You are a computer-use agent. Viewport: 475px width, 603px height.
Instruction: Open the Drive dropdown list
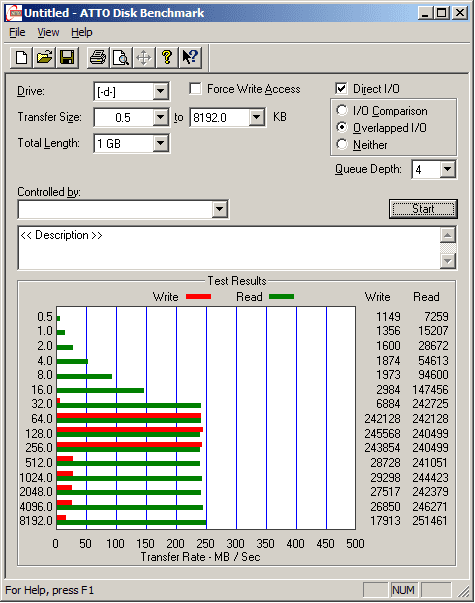(x=160, y=92)
